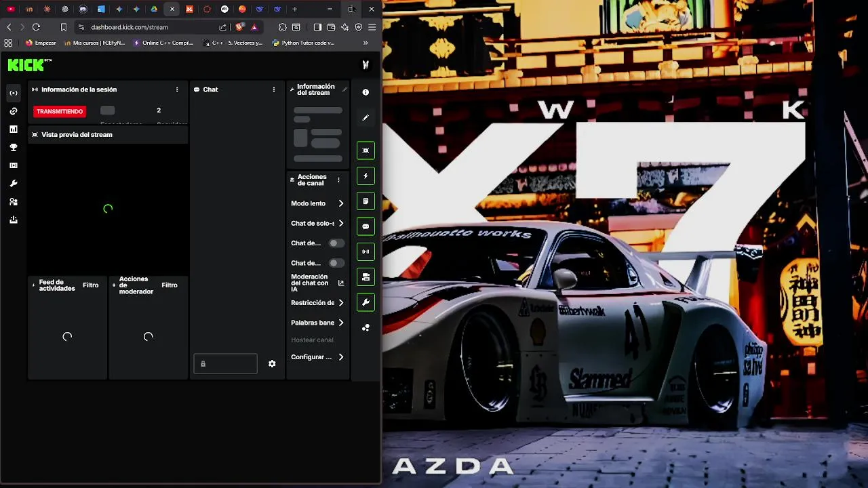Go back with the browser back arrow
The image size is (868, 488).
pyautogui.click(x=9, y=27)
